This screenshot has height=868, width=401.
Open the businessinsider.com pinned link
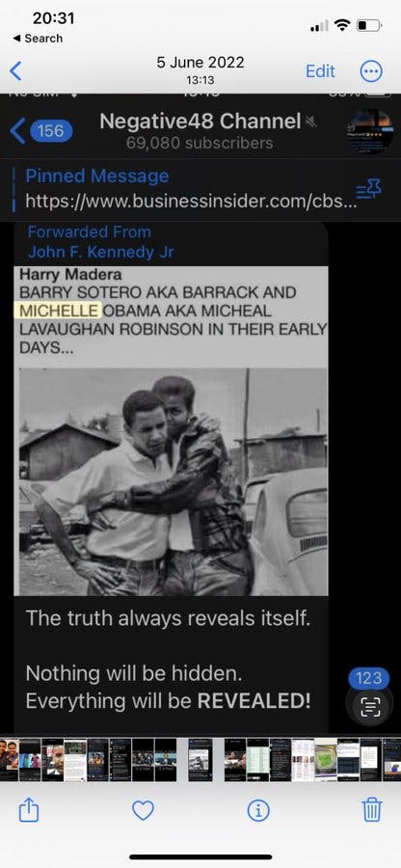pos(191,202)
